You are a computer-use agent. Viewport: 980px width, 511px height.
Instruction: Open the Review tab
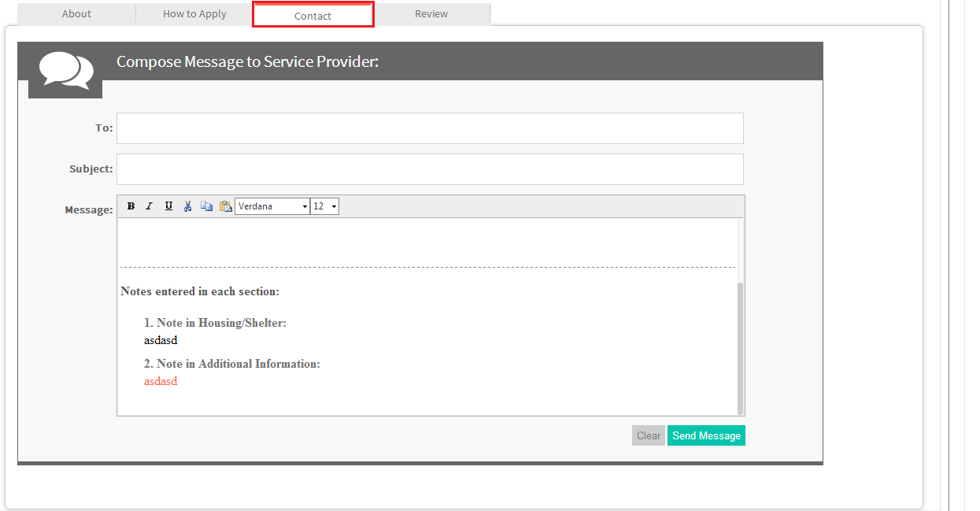click(431, 13)
